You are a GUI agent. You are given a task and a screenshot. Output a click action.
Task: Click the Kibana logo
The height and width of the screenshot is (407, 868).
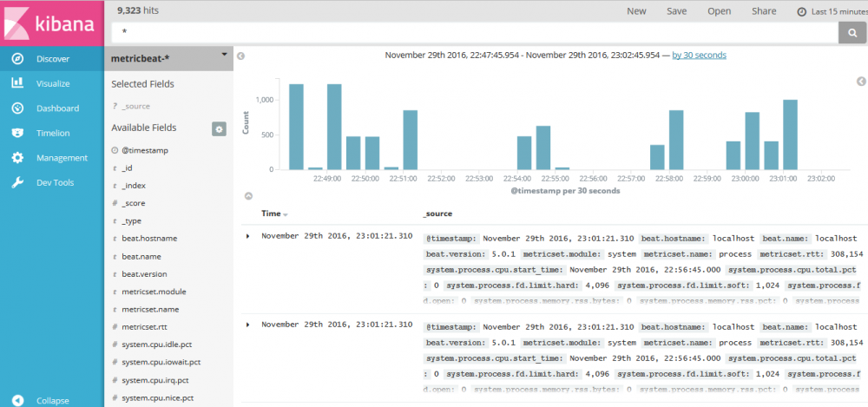[52, 23]
